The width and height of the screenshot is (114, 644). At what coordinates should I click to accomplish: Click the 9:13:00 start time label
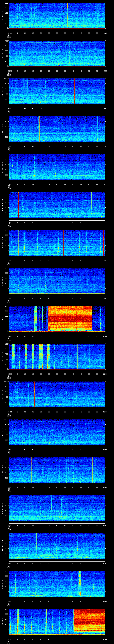coord(9,487)
